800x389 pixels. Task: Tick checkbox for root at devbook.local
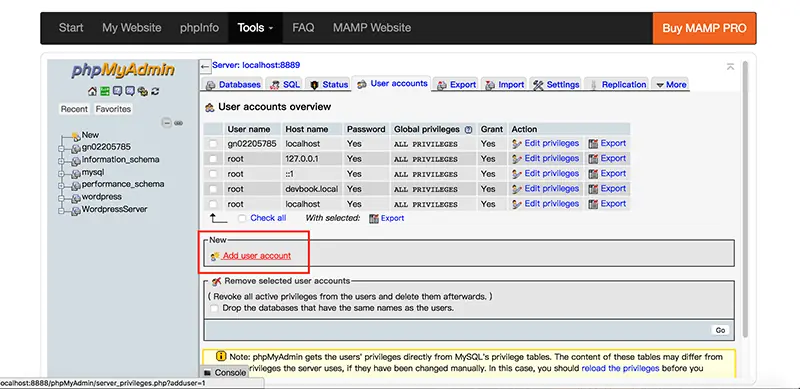coord(213,189)
